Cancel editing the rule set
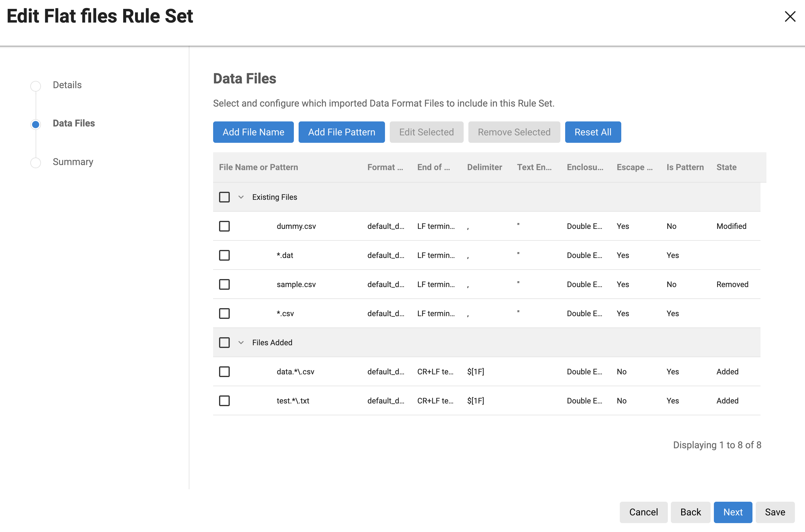The height and width of the screenshot is (532, 805). (643, 512)
